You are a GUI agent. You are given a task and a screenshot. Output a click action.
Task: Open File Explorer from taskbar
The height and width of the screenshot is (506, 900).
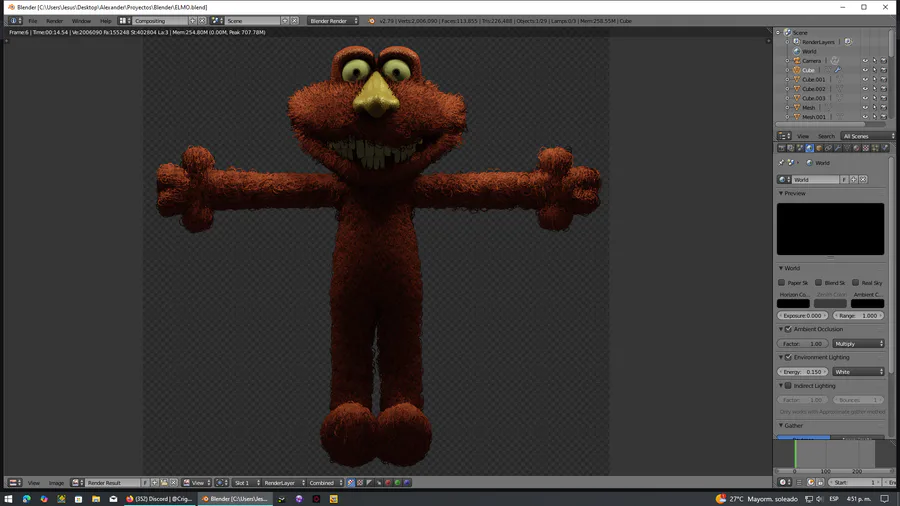[96, 499]
